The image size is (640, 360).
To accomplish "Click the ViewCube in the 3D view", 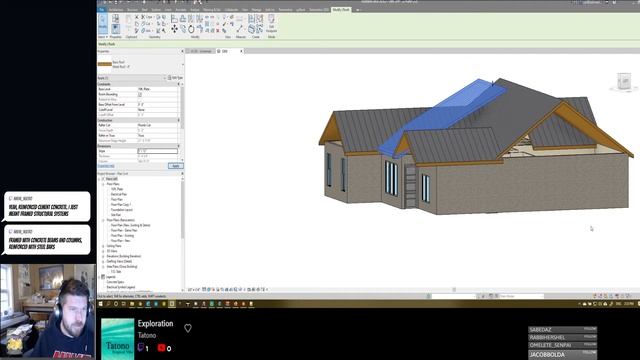I will point(624,81).
